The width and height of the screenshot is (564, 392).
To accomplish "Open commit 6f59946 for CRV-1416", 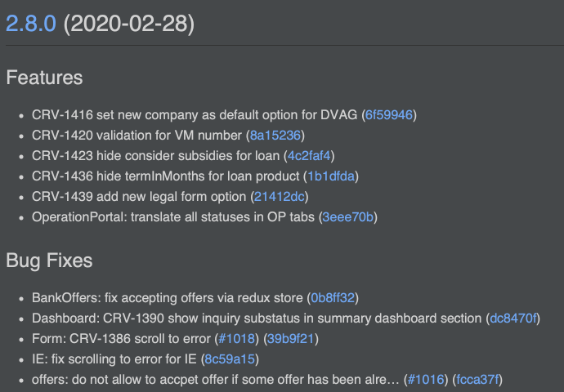I will (x=389, y=115).
